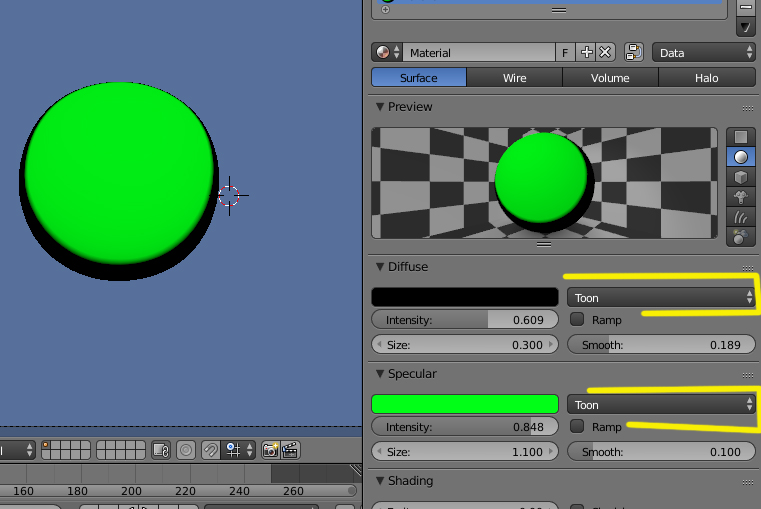Click the Specular Smooth slider 0.100
Screen dimensions: 761x509
661,452
